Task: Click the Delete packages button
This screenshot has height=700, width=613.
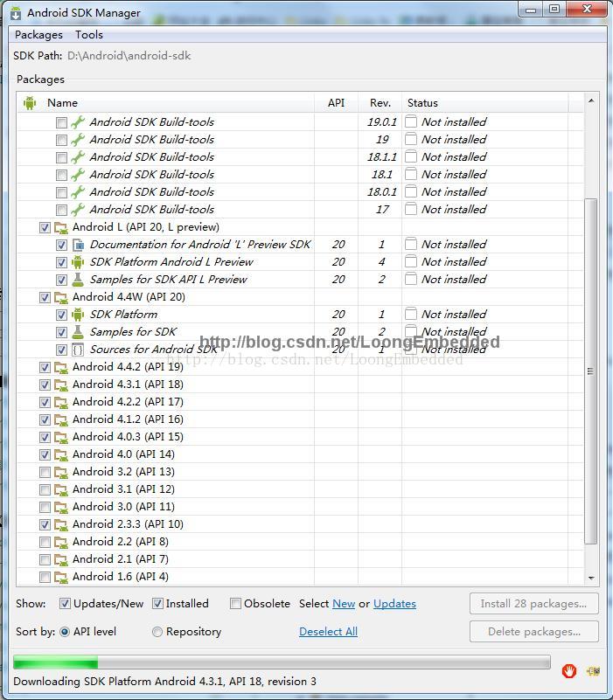Action: tap(534, 632)
